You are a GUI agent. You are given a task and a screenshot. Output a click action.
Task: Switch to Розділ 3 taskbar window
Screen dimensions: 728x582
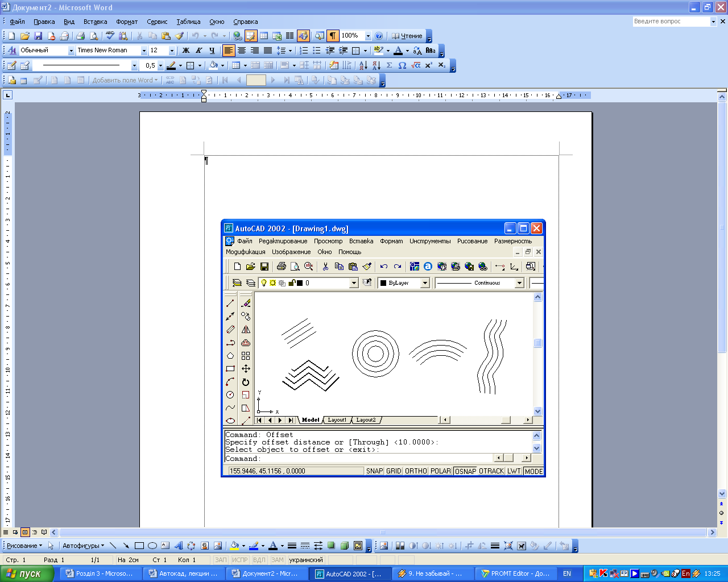pyautogui.click(x=100, y=573)
